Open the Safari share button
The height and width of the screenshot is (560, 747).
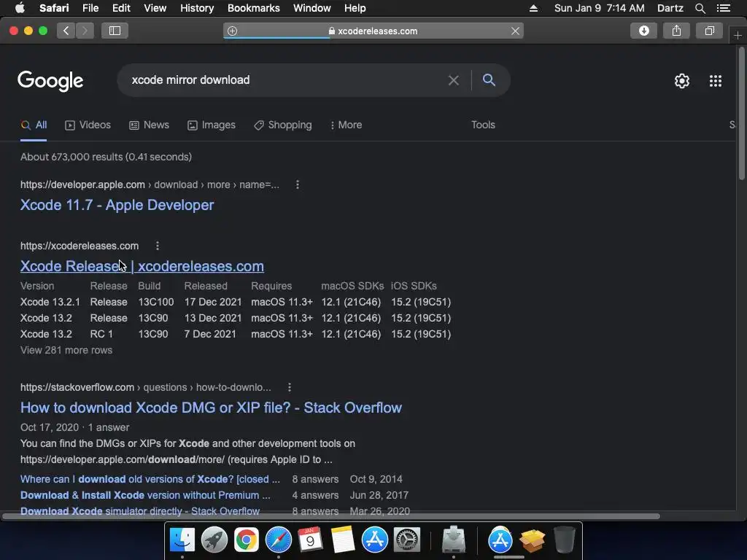point(676,31)
